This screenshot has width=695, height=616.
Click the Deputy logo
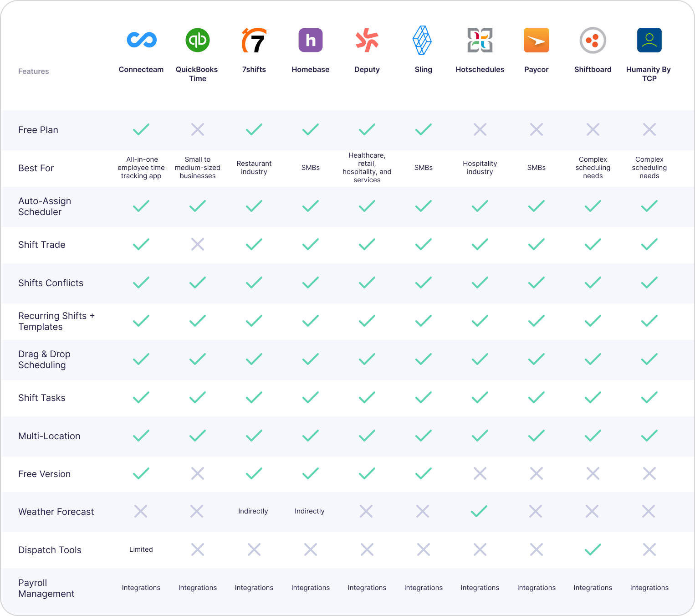click(x=367, y=40)
